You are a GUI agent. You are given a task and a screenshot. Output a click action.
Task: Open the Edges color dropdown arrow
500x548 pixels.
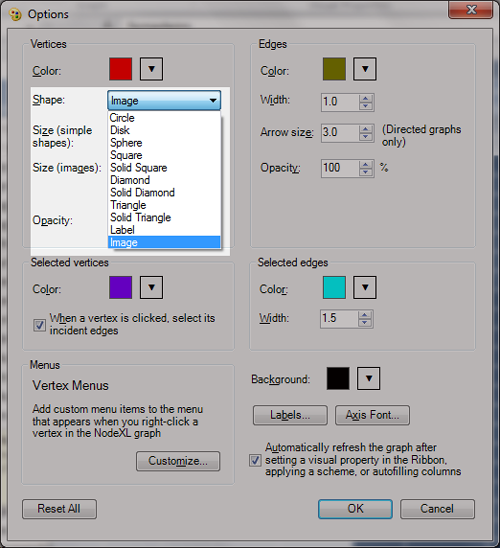365,69
